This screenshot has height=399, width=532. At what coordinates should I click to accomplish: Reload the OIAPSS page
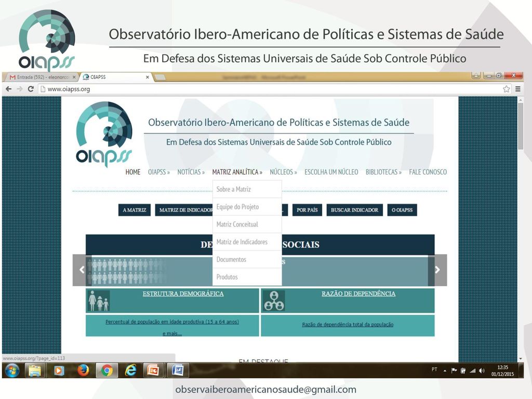pyautogui.click(x=31, y=89)
